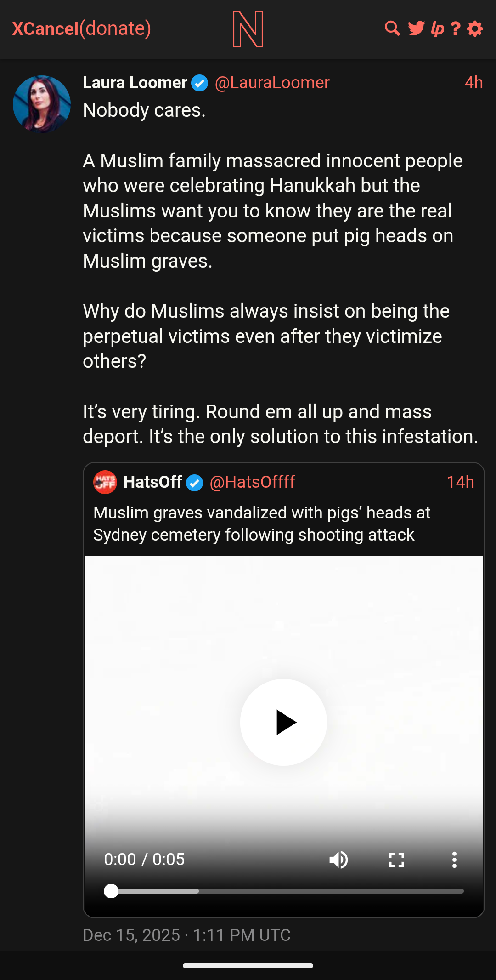Click the XCancel home link
Viewport: 496px width, 980px height.
[45, 29]
